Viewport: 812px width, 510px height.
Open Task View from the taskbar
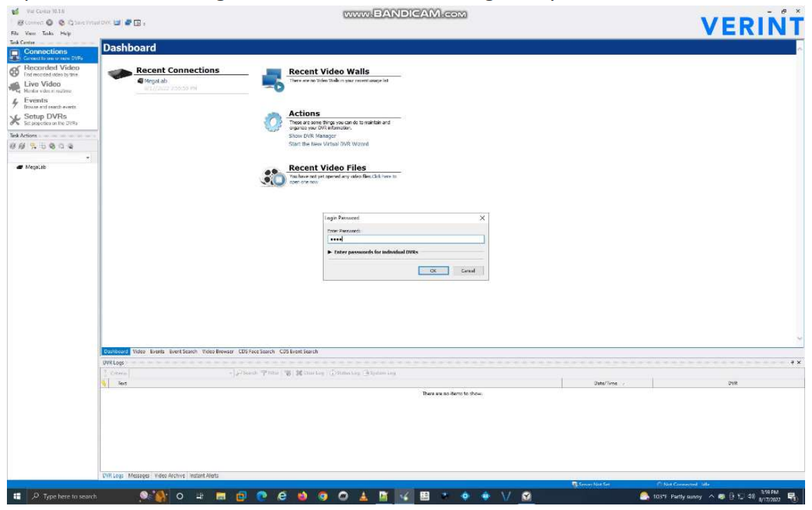click(x=200, y=496)
